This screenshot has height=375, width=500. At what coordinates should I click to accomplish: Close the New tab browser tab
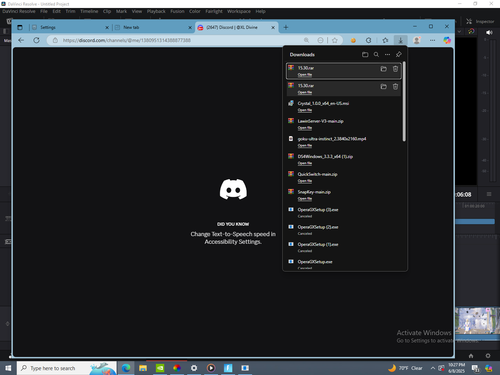pyautogui.click(x=190, y=27)
